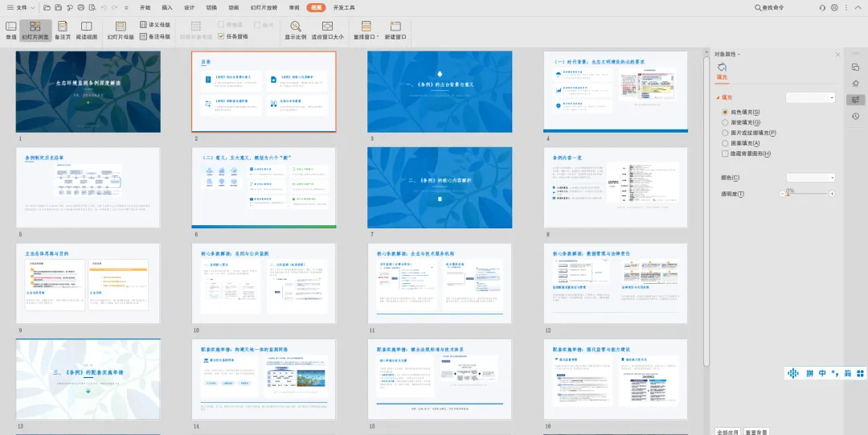Click 适应窗口大小 fit to window
The width and height of the screenshot is (868, 435).
pyautogui.click(x=327, y=31)
